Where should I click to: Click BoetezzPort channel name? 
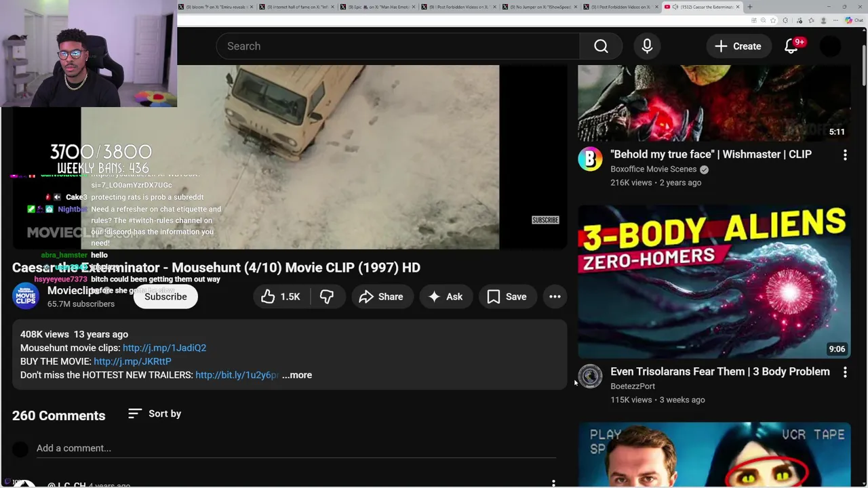coord(633,386)
